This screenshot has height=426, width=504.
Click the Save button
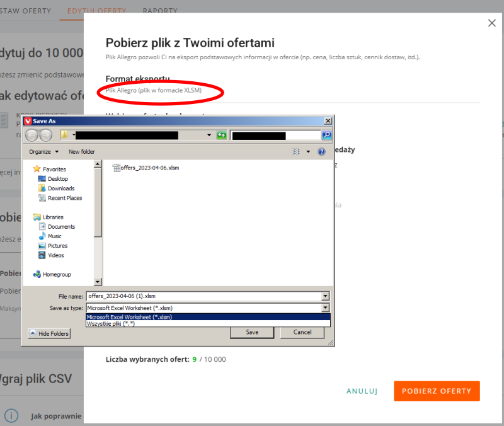tap(252, 333)
